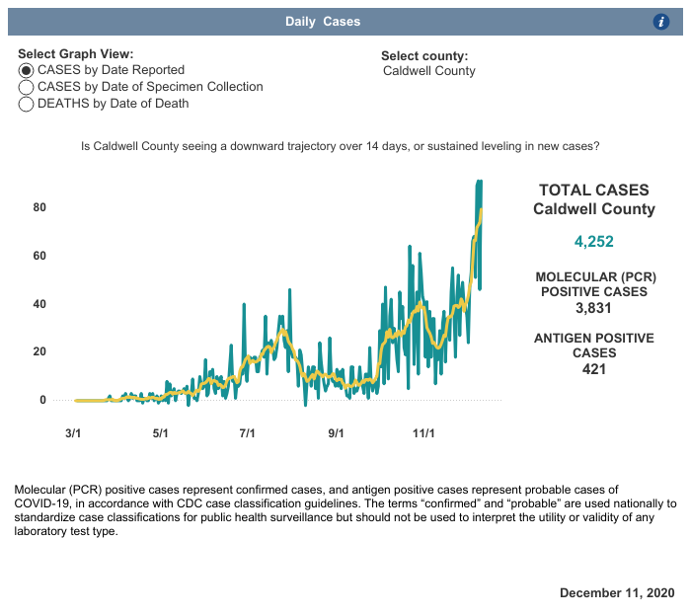
Task: Click the 80 value on y-axis
Action: [x=39, y=207]
